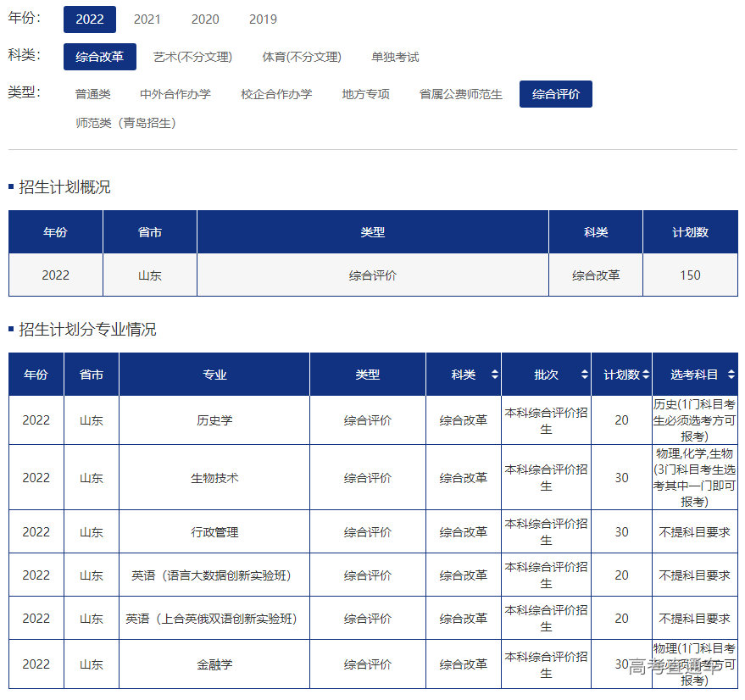This screenshot has width=745, height=700.
Task: Select 单独考试 category option
Action: [x=395, y=57]
